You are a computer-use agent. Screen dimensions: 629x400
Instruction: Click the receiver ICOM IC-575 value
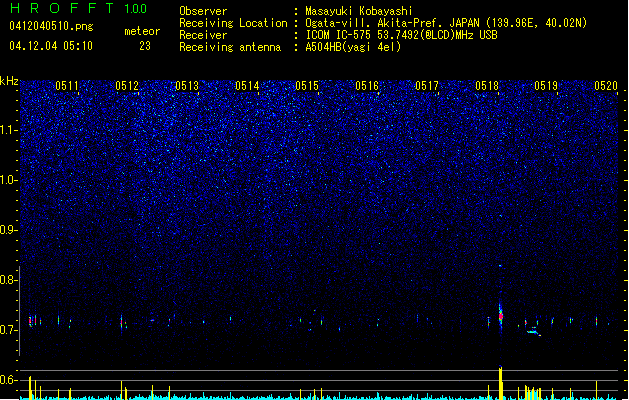pyautogui.click(x=401, y=35)
